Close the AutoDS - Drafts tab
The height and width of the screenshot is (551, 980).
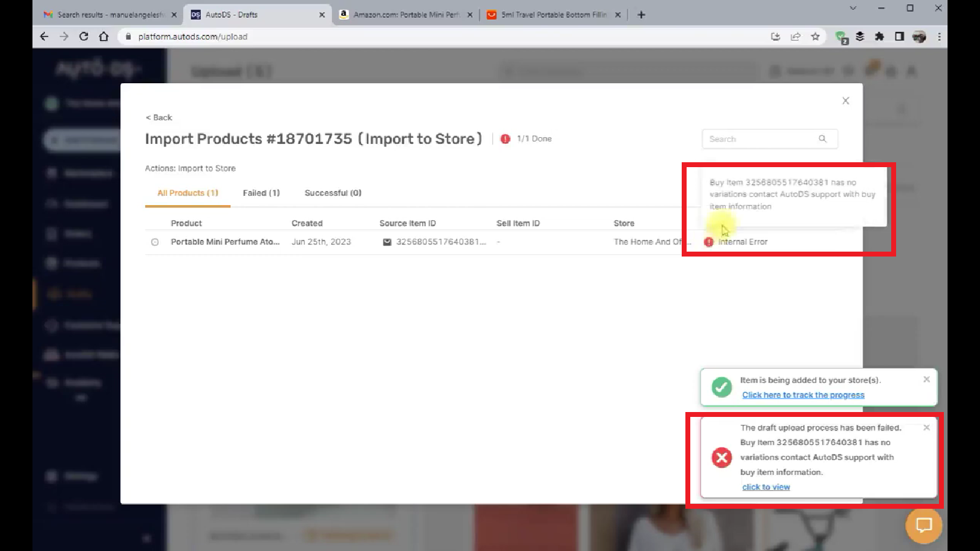point(322,15)
